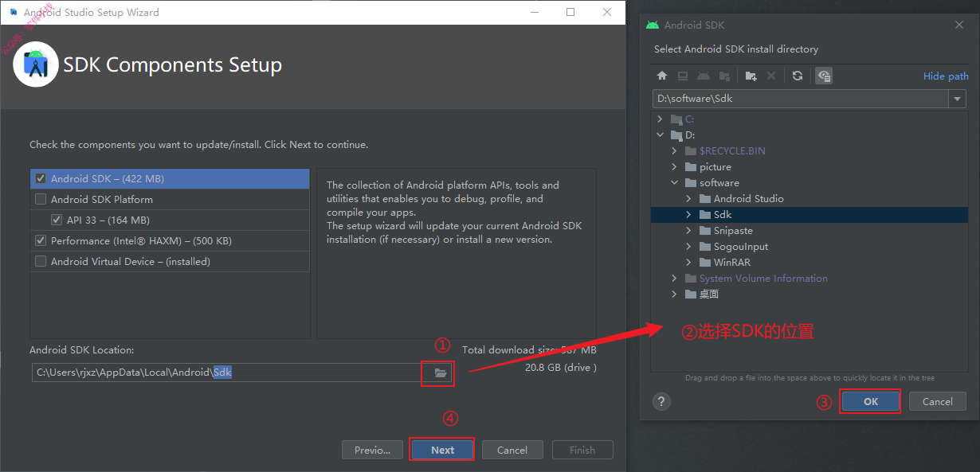
Task: Uncheck the API 33 – (164 MB) checkbox
Action: 57,220
